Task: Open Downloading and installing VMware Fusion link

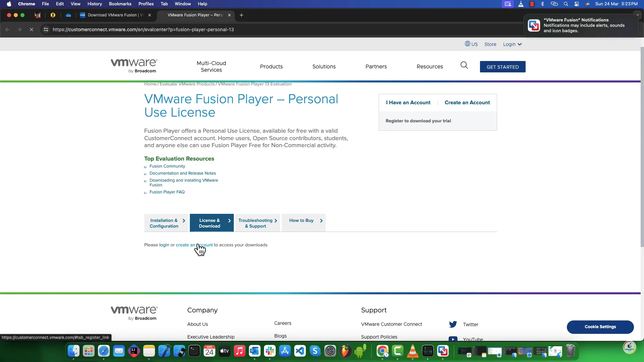Action: (x=183, y=183)
